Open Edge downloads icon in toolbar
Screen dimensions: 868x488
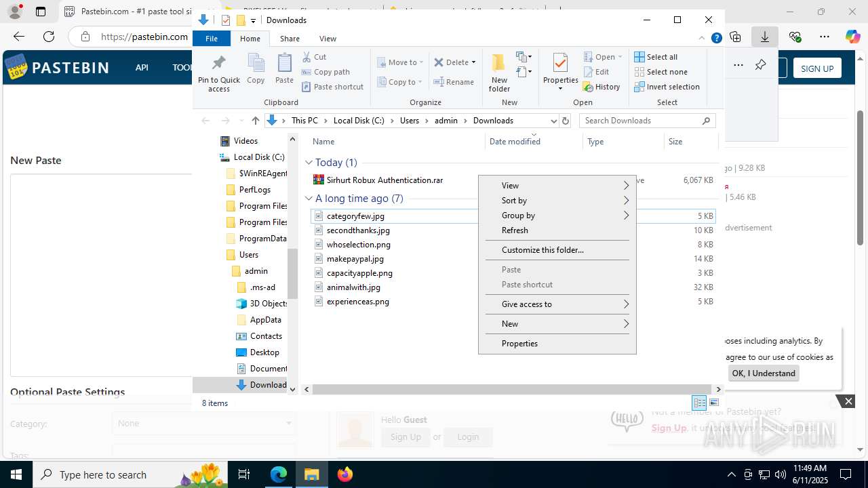pyautogui.click(x=764, y=37)
